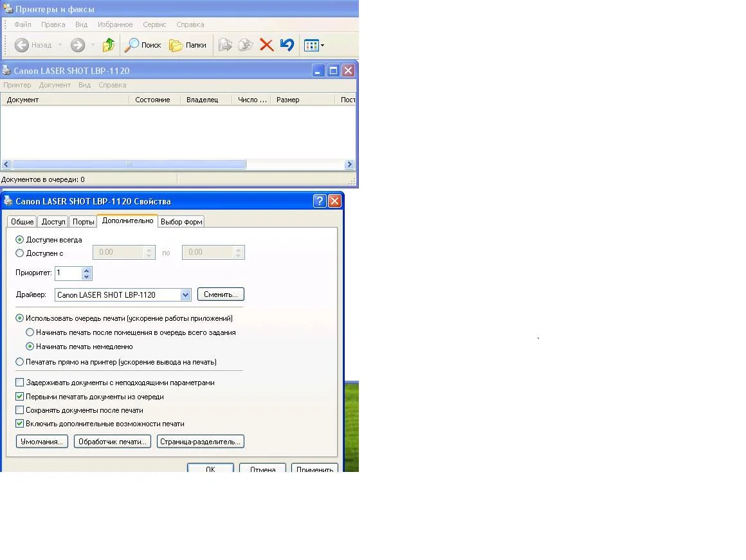
Task: Click the Приоритет number field
Action: click(x=69, y=273)
